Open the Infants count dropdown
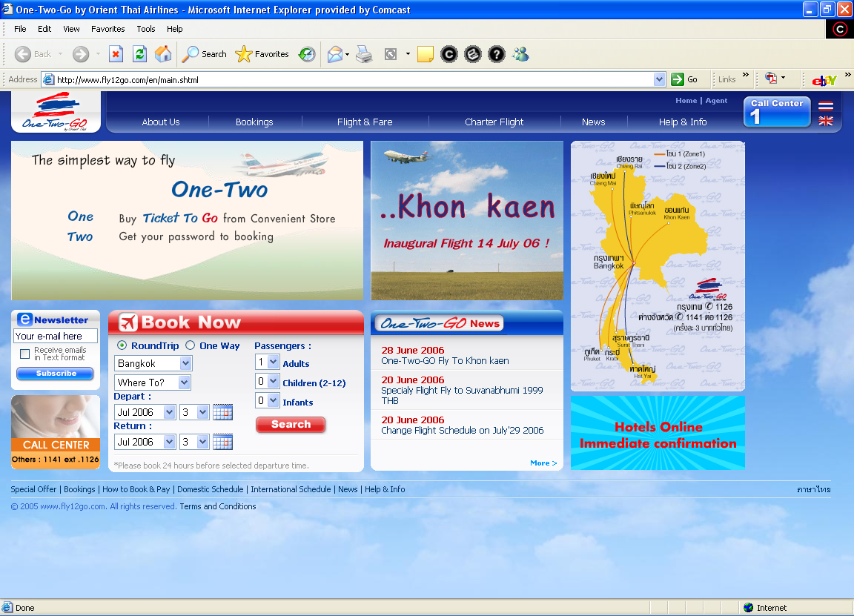The height and width of the screenshot is (616, 854). (268, 401)
